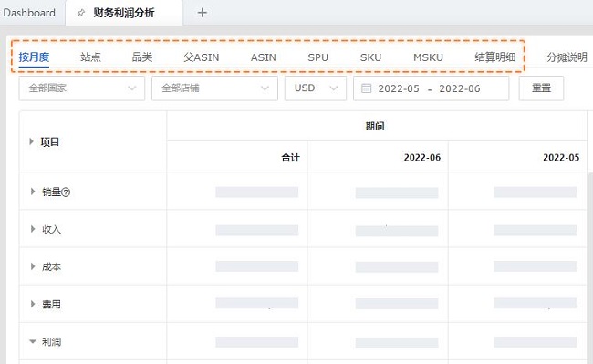593x364 pixels.
Task: Expand the 成本 row
Action: pyautogui.click(x=33, y=266)
